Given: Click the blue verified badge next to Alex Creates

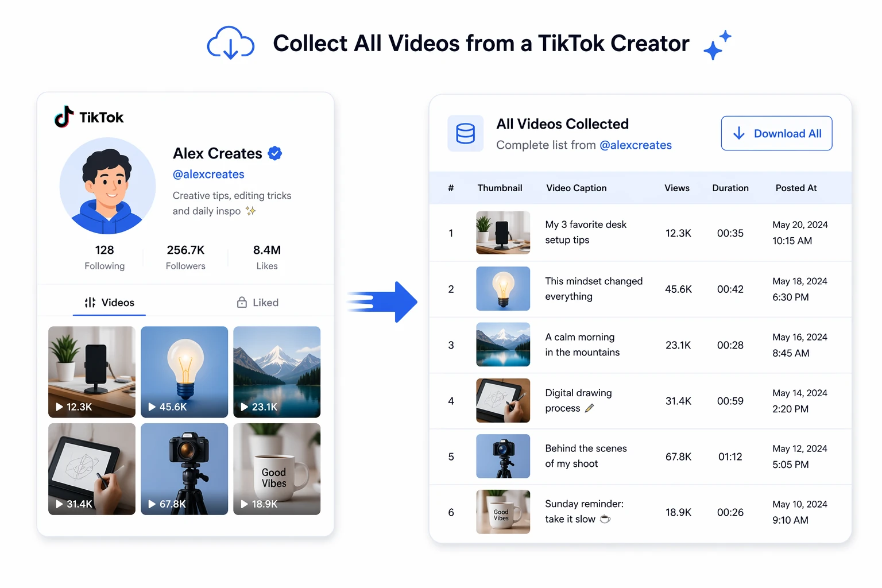Looking at the screenshot, I should pos(275,153).
